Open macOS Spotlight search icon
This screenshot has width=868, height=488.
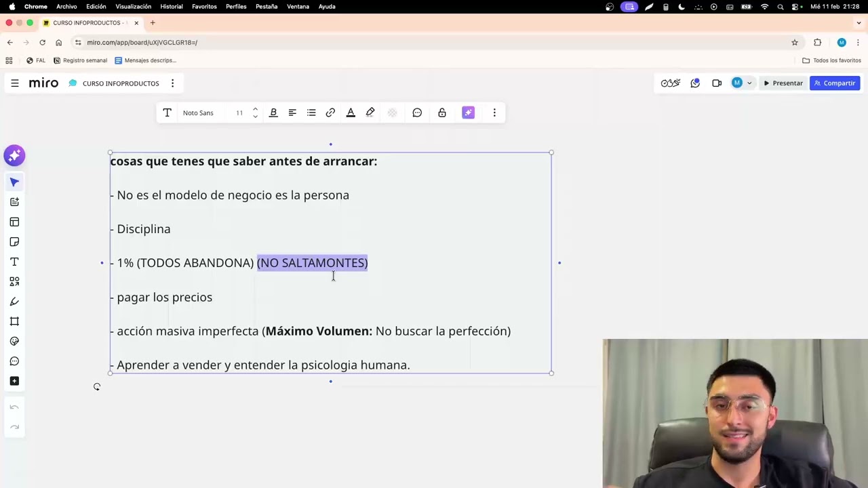[781, 6]
